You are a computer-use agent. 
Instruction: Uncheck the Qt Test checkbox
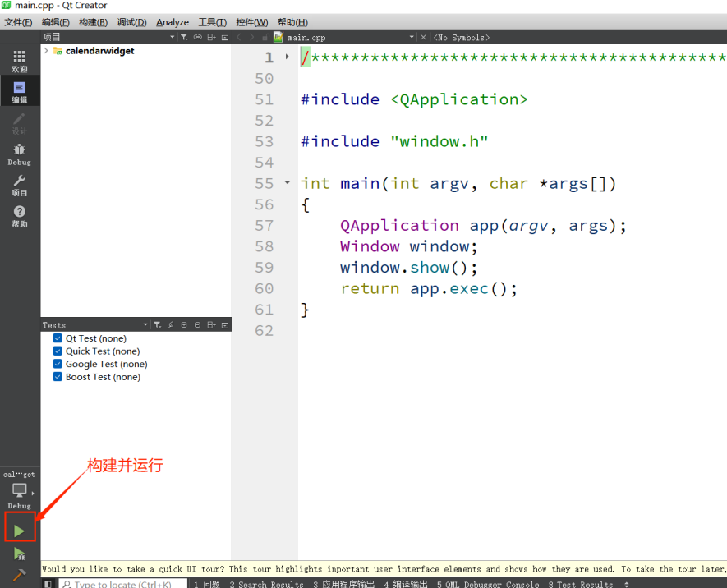[x=58, y=338]
